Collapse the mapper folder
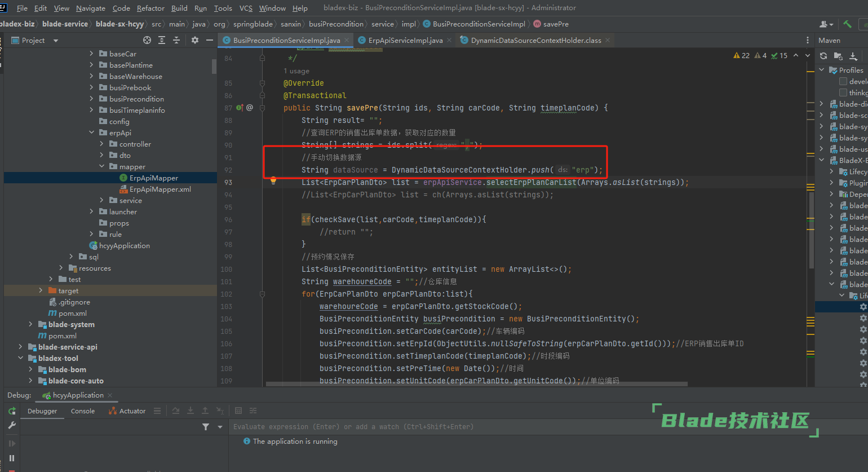The image size is (868, 472). point(101,166)
